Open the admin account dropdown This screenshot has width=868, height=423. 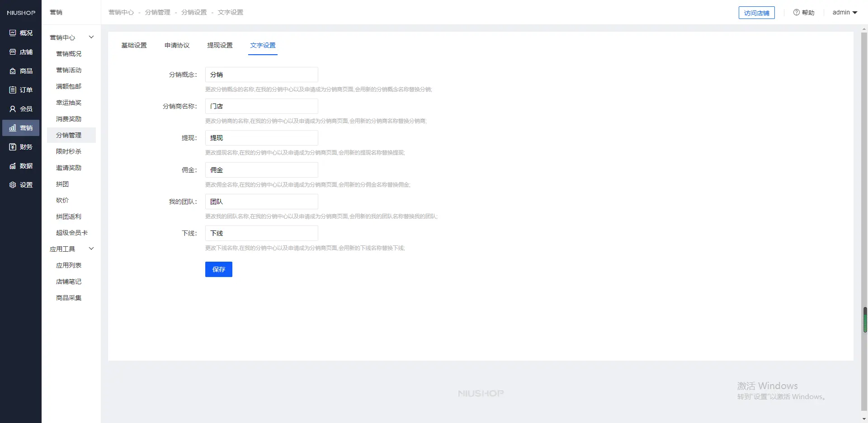pyautogui.click(x=844, y=13)
